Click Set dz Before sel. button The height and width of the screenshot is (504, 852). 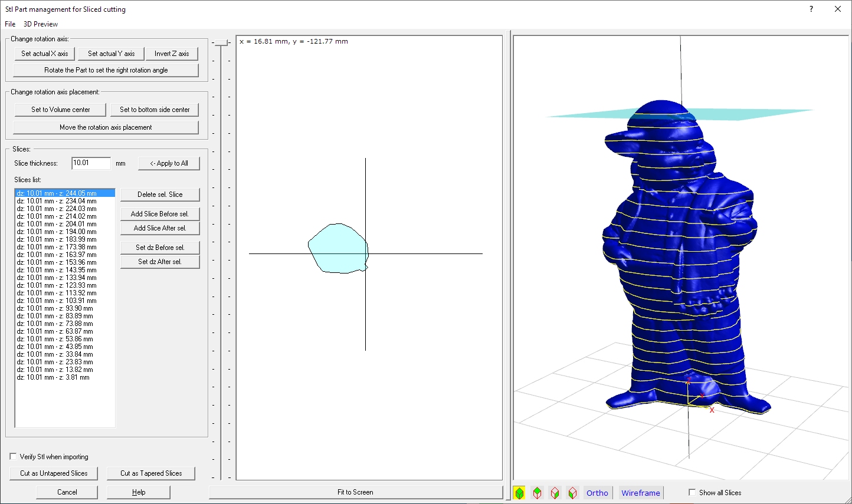click(160, 248)
